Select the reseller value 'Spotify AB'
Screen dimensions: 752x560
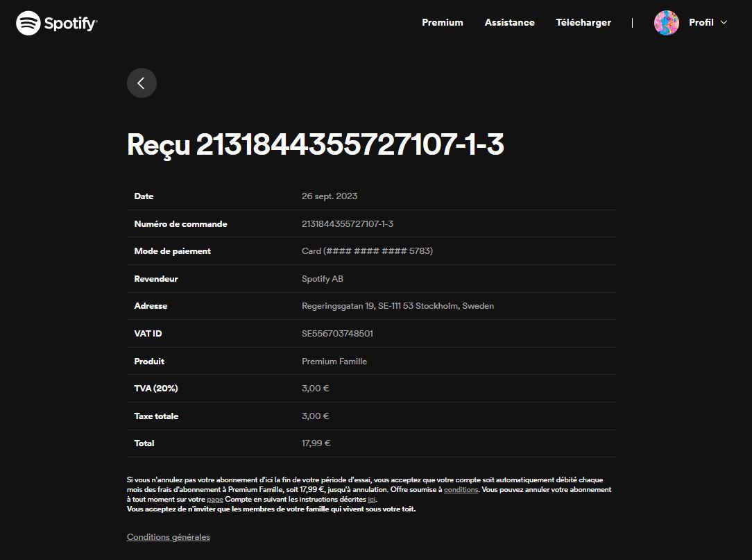(323, 279)
